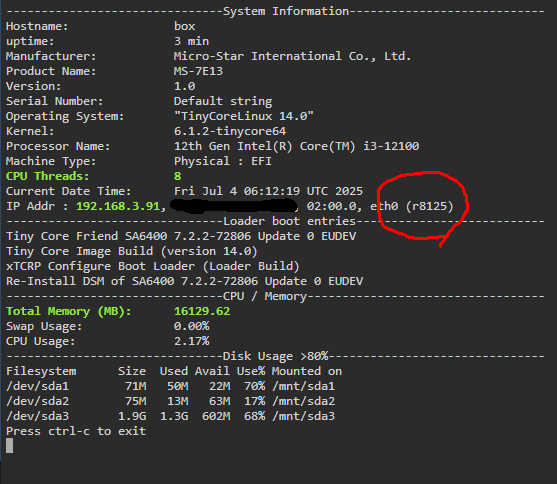
Task: Click the "CPU / Memory" section heading
Action: [265, 296]
